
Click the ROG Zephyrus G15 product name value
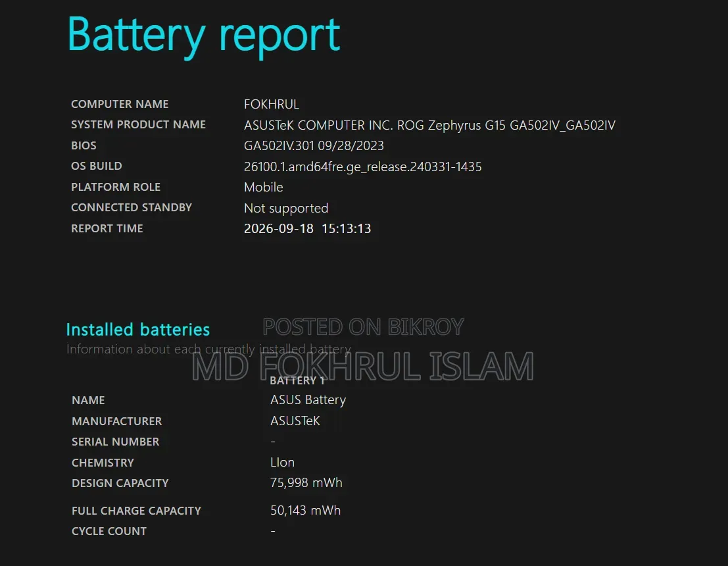click(x=429, y=126)
